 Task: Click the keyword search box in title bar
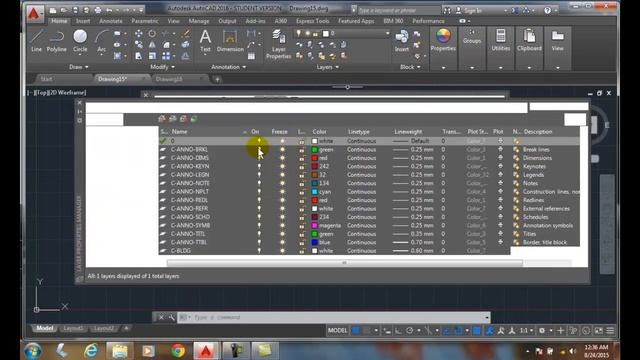[398, 11]
